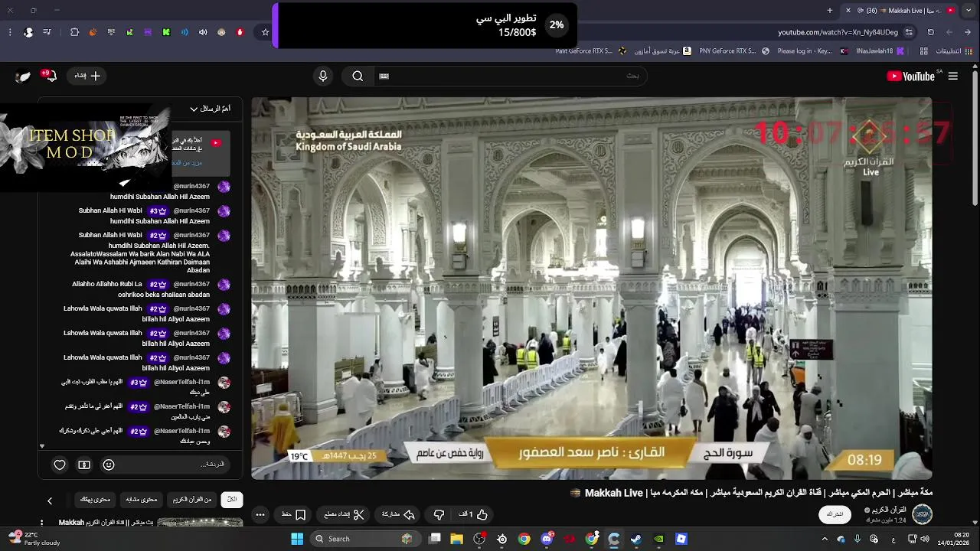Select the similar content filter chip
The height and width of the screenshot is (551, 980).
142,500
